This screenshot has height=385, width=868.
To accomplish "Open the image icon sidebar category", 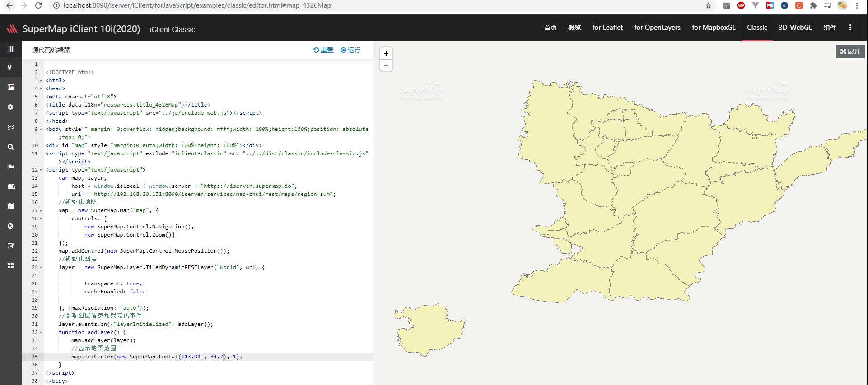I will coord(11,87).
